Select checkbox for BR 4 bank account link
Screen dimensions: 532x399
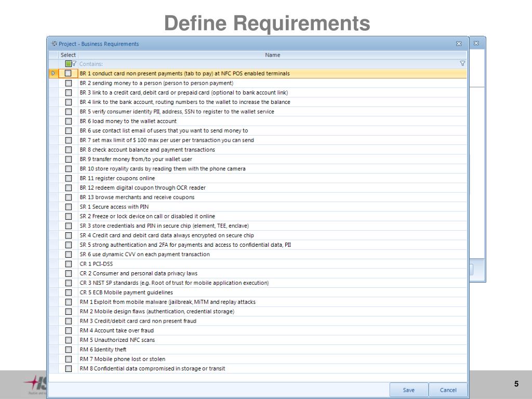point(69,102)
